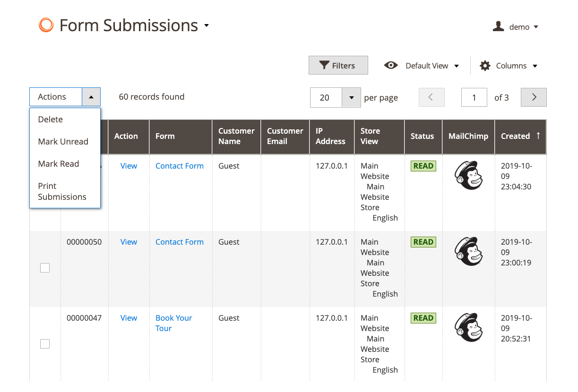Click the Default View eye icon
This screenshot has height=392, width=578.
click(x=391, y=66)
